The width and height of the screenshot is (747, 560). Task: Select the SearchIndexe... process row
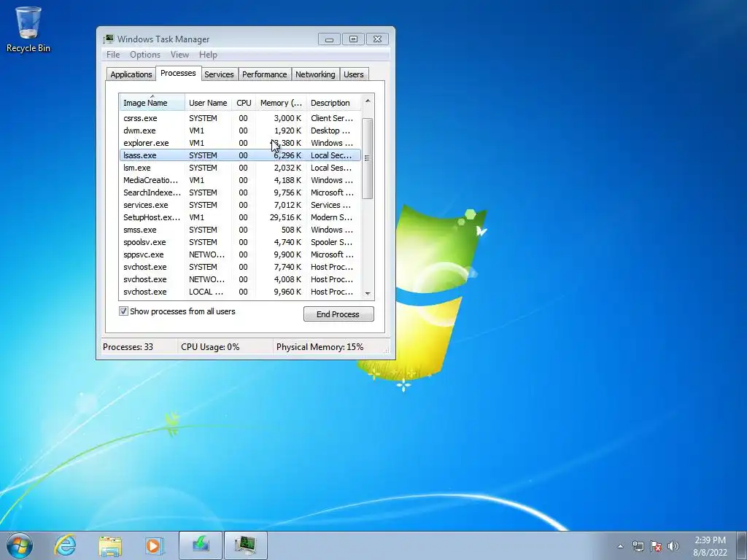point(241,192)
